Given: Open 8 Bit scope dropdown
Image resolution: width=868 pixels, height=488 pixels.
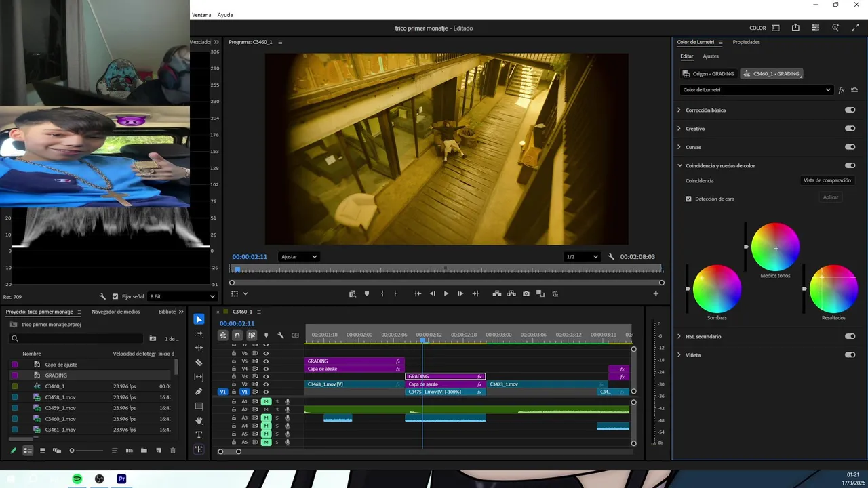Looking at the screenshot, I should tap(182, 296).
